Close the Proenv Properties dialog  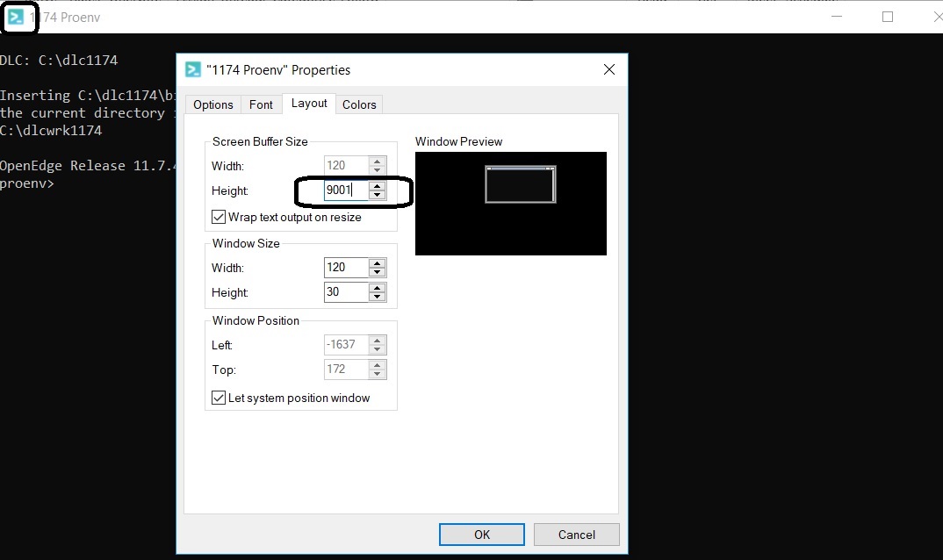(x=608, y=70)
